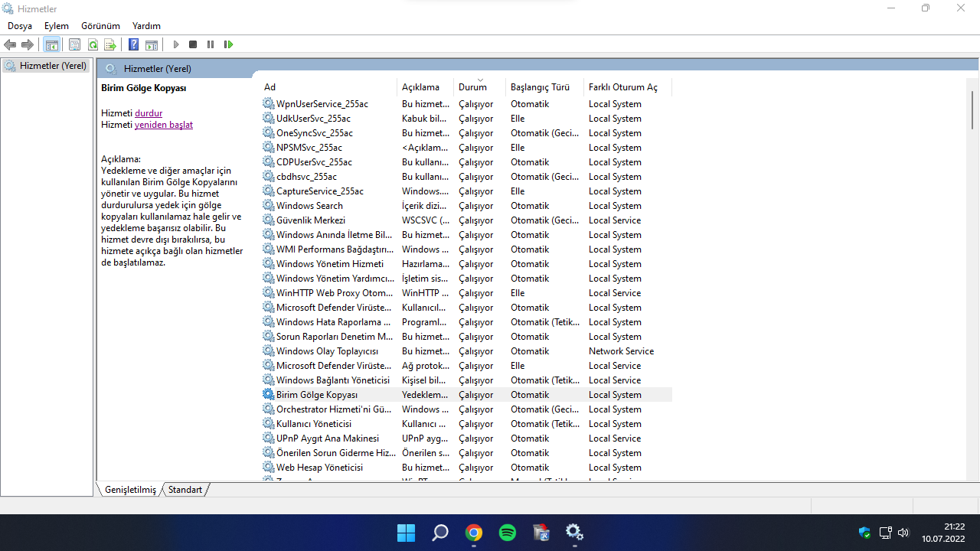Open the Yardım menu

coord(146,26)
